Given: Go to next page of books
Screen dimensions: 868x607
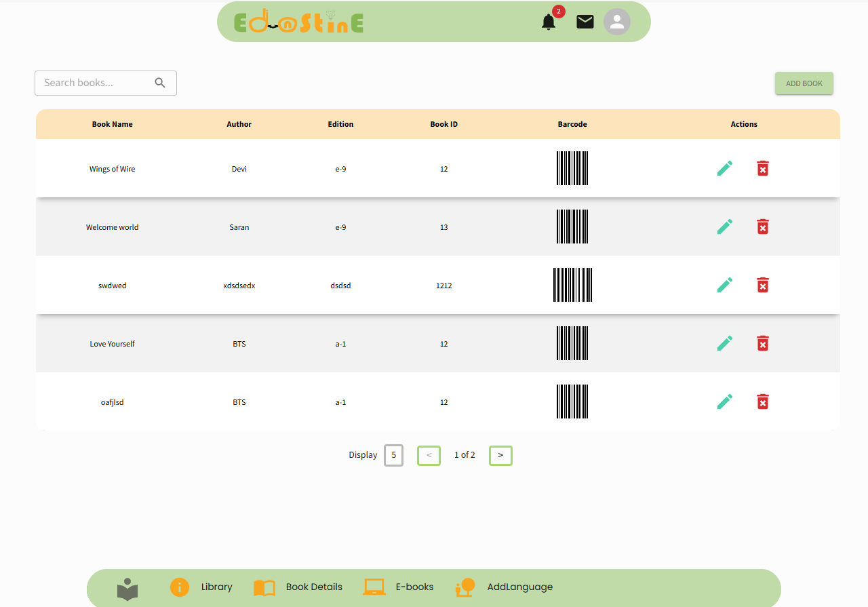Looking at the screenshot, I should pyautogui.click(x=500, y=456).
